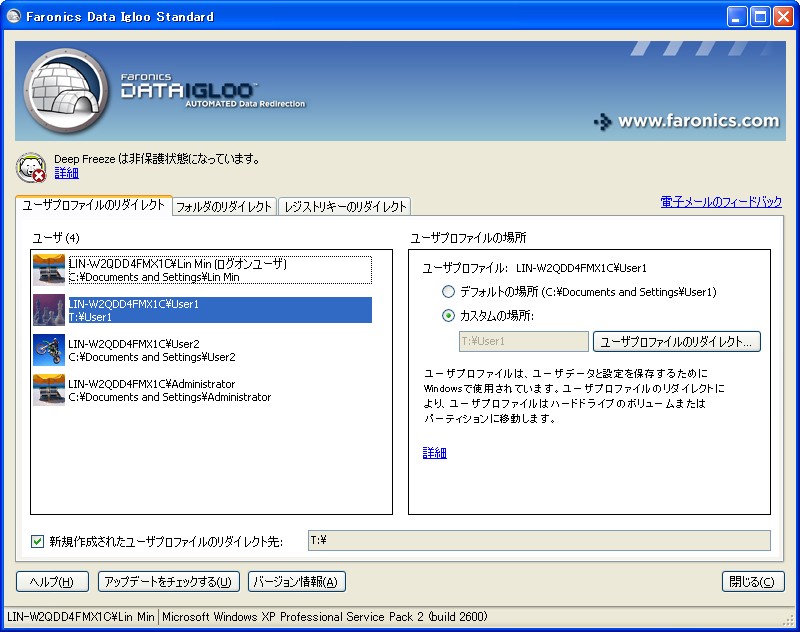Image resolution: width=800 pixels, height=632 pixels.
Task: Click the Deep Freeze は非保護状態になっています text
Action: (x=157, y=159)
